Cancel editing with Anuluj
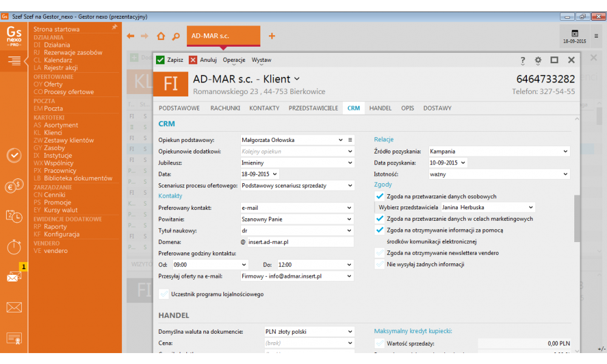This screenshot has width=607, height=364. [203, 60]
